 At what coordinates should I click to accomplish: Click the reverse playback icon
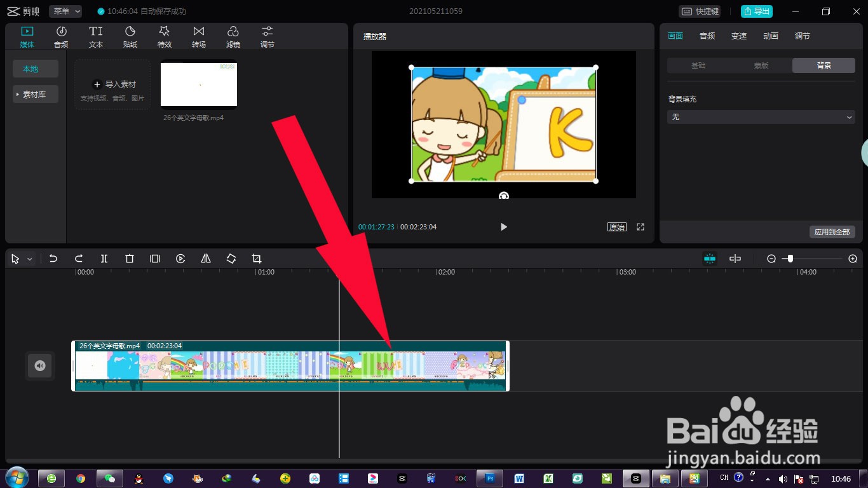point(180,259)
